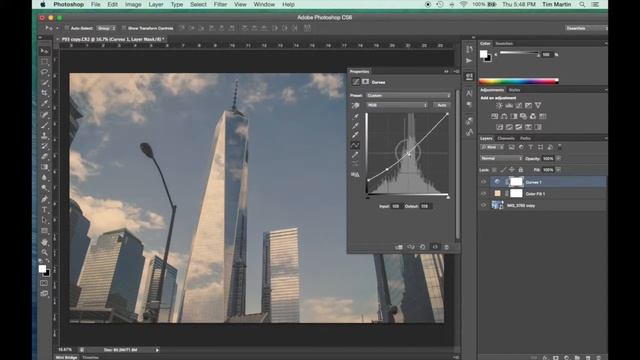Screen dimensions: 640x360
Task: Select the Zoom tool in toolbox
Action: point(44,252)
